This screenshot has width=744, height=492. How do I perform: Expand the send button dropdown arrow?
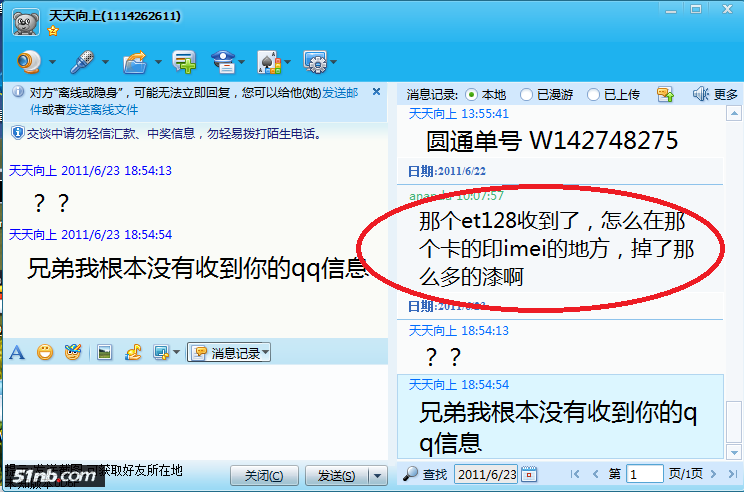pyautogui.click(x=378, y=475)
